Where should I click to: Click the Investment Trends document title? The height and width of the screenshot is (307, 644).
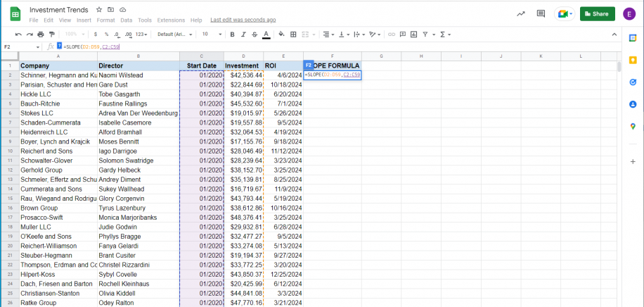59,9
